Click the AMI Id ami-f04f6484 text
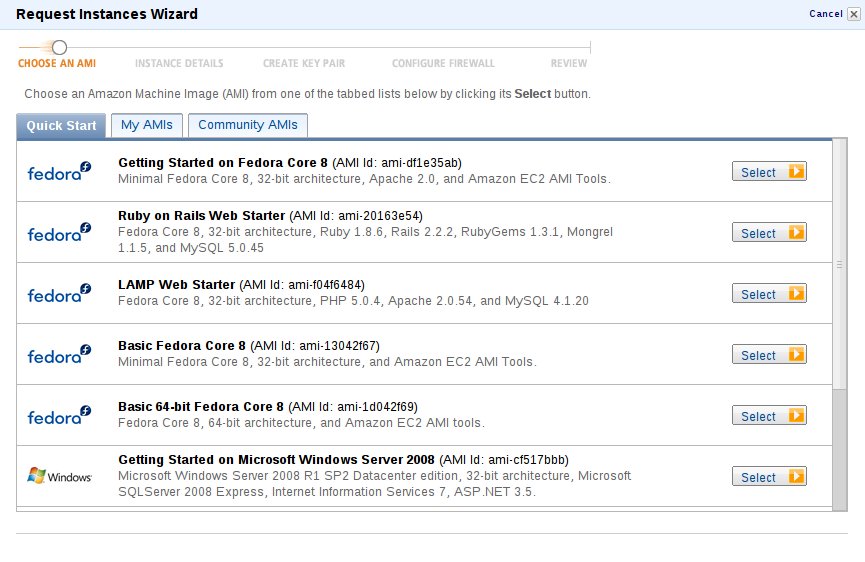The height and width of the screenshot is (562, 865). coord(302,285)
